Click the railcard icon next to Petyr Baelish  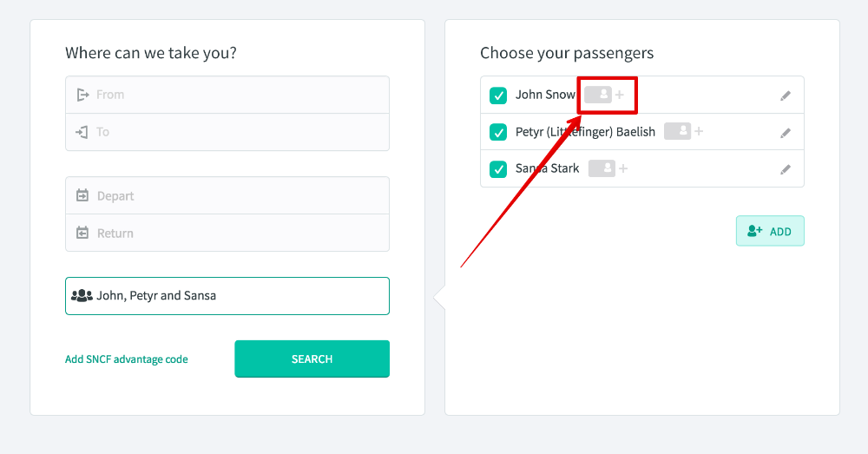pos(677,131)
